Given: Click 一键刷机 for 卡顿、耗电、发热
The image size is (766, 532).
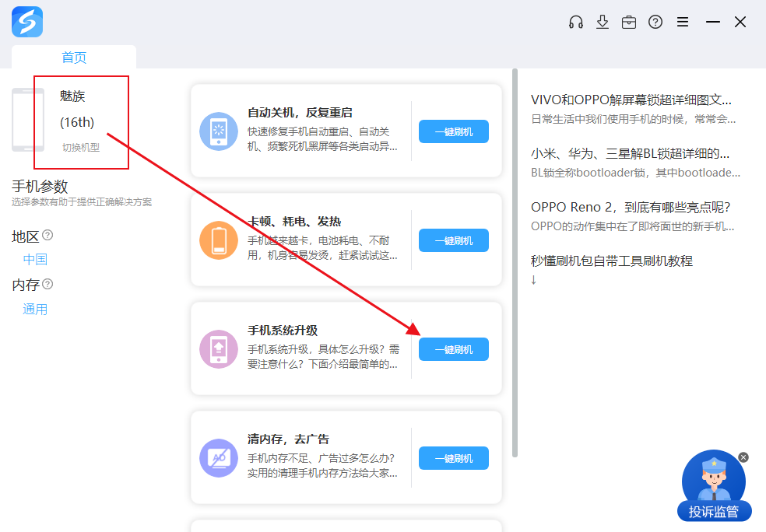Looking at the screenshot, I should 454,240.
